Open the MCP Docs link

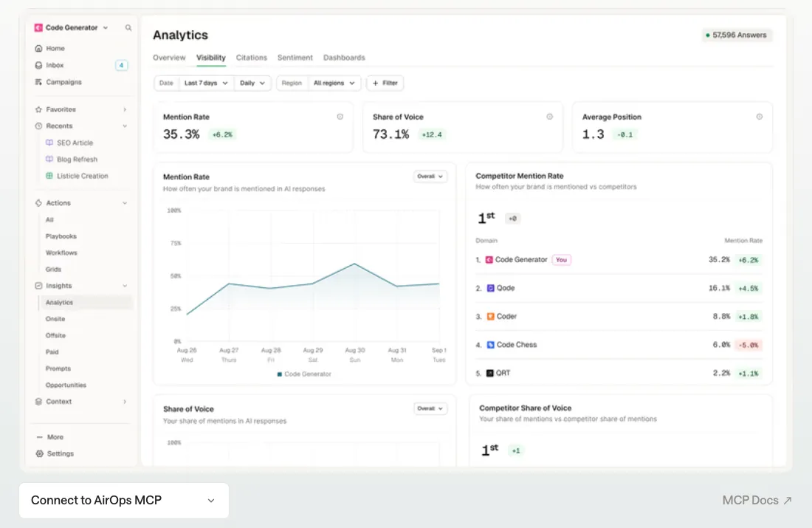point(757,501)
